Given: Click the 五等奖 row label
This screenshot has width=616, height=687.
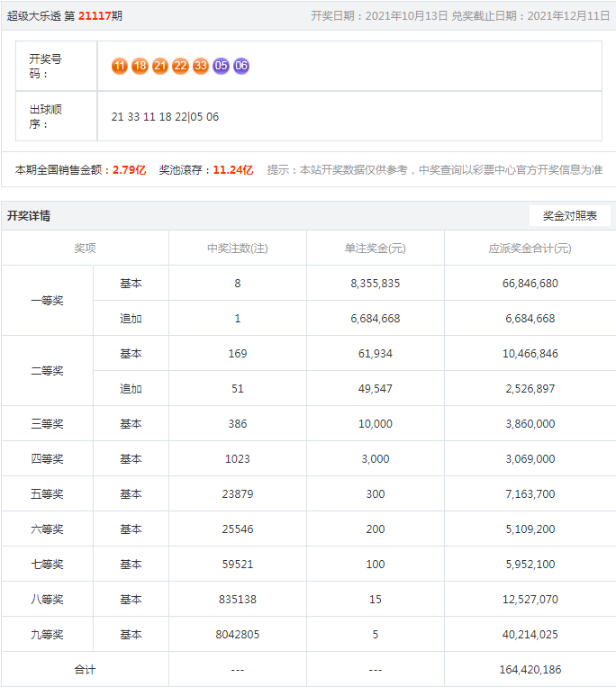Looking at the screenshot, I should [48, 493].
